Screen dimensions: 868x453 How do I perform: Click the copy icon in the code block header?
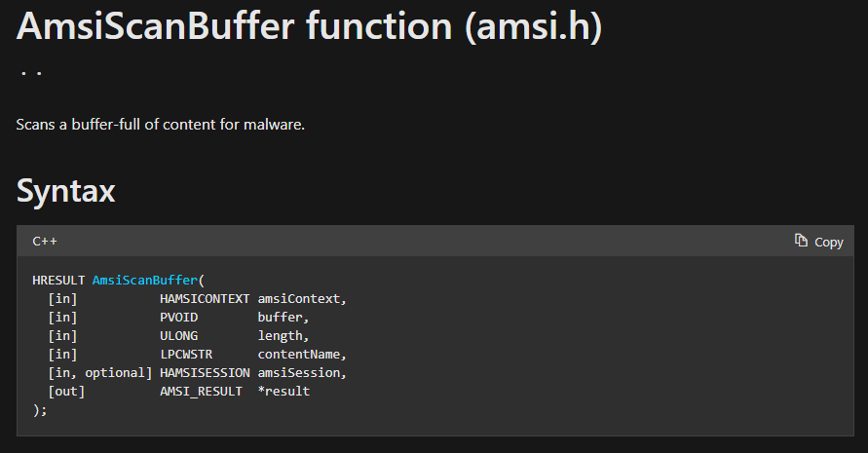click(x=801, y=241)
